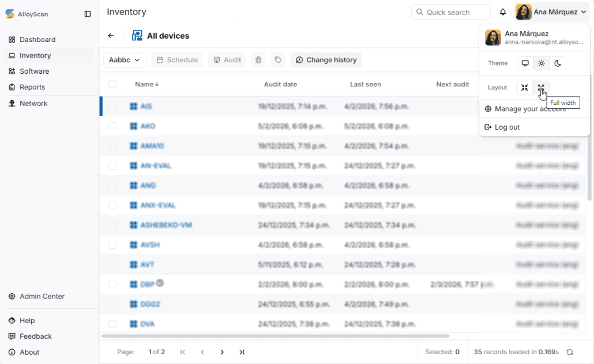This screenshot has height=364, width=594.
Task: Click the profile picture inside the account menu
Action: click(493, 37)
